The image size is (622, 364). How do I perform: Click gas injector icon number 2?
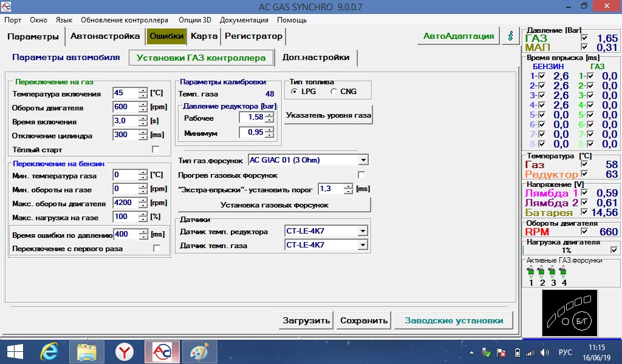pos(541,272)
